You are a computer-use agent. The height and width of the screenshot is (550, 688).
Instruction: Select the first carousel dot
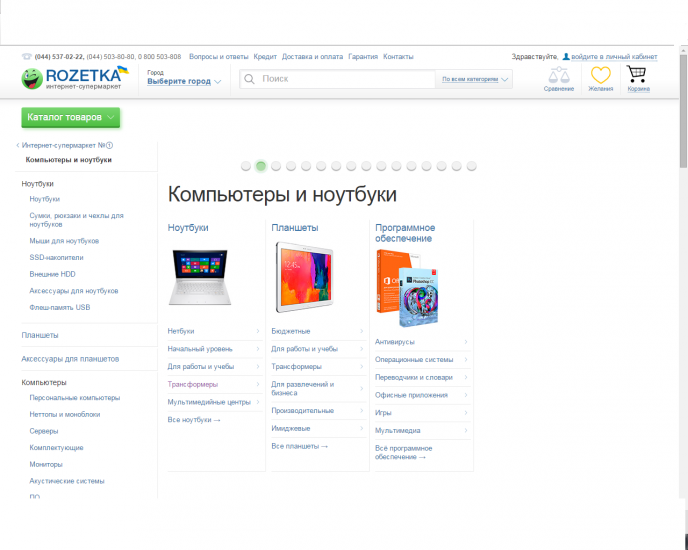point(246,166)
